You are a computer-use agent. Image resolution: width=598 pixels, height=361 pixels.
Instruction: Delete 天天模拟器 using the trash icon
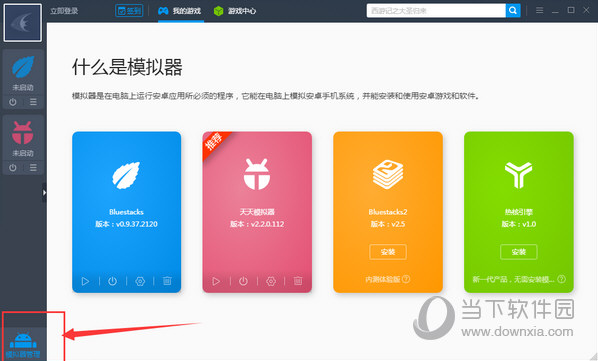tap(298, 281)
